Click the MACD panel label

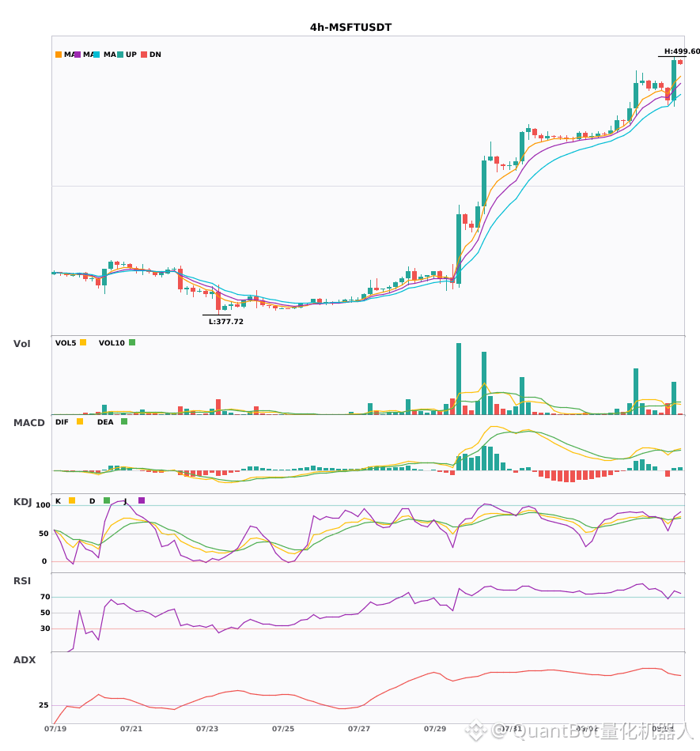coord(28,423)
